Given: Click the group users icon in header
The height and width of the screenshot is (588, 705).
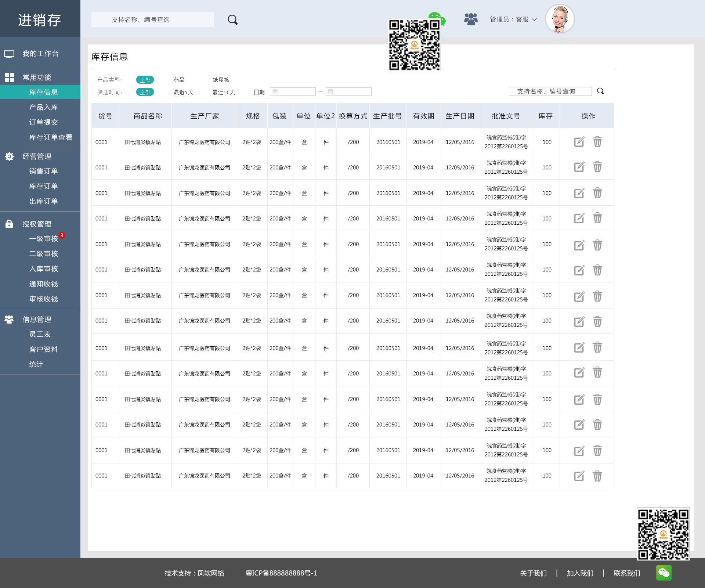Looking at the screenshot, I should tap(471, 19).
